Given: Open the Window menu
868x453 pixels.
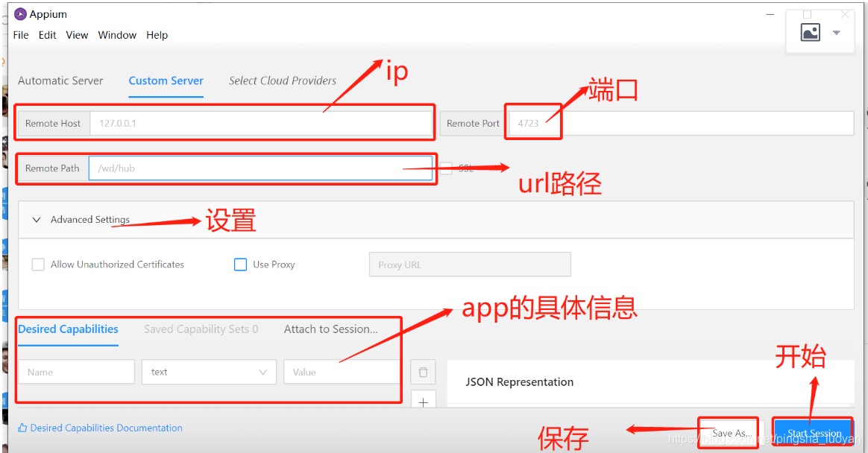Looking at the screenshot, I should click(x=117, y=35).
